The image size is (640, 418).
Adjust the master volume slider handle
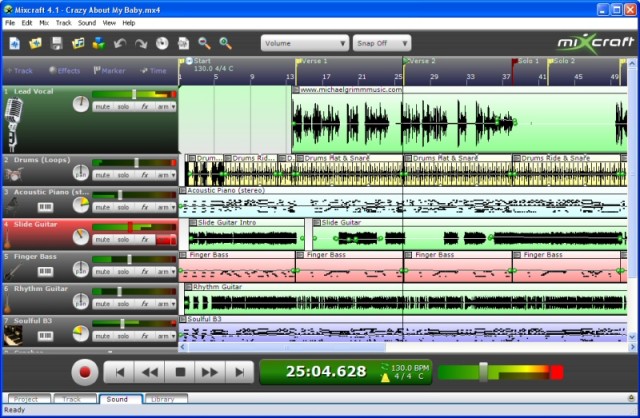coord(483,372)
